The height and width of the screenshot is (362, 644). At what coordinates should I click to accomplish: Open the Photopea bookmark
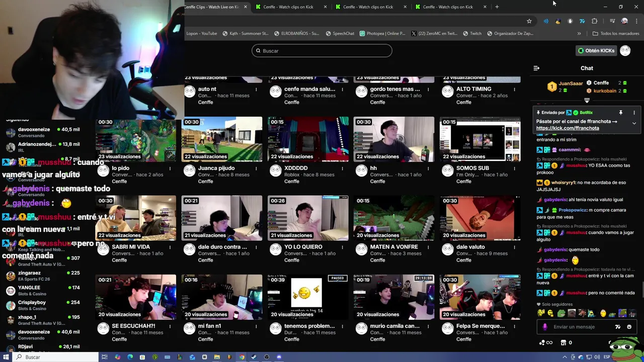tap(382, 34)
